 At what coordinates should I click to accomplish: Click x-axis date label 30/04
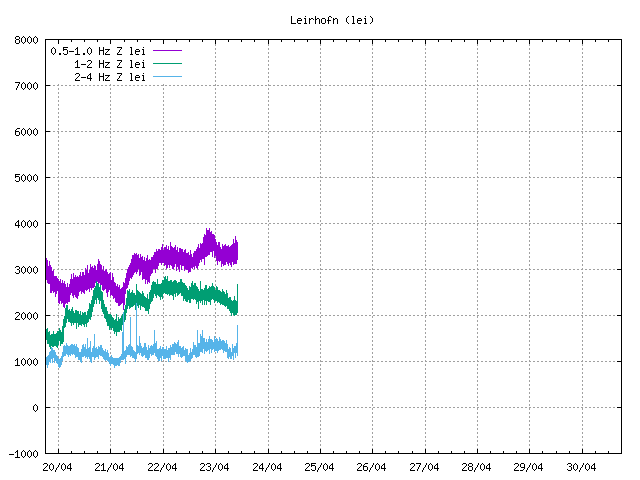(x=581, y=467)
